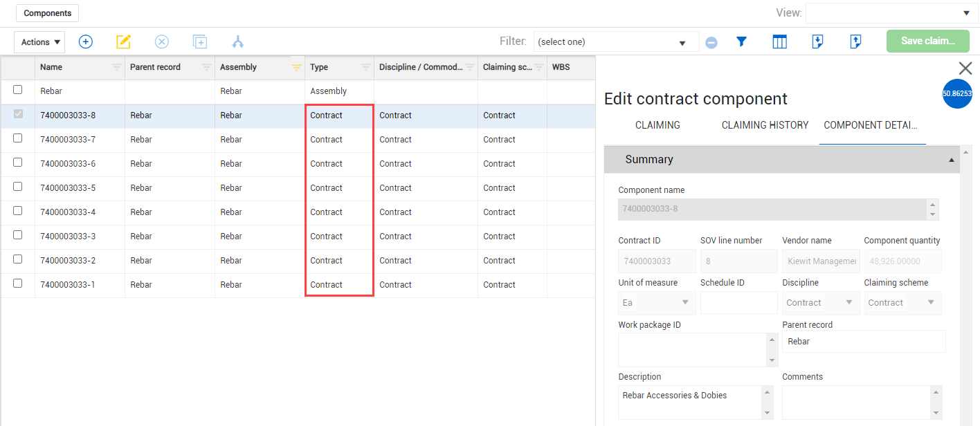Filter the Assembly column via its header icon
980x426 pixels.
[296, 68]
